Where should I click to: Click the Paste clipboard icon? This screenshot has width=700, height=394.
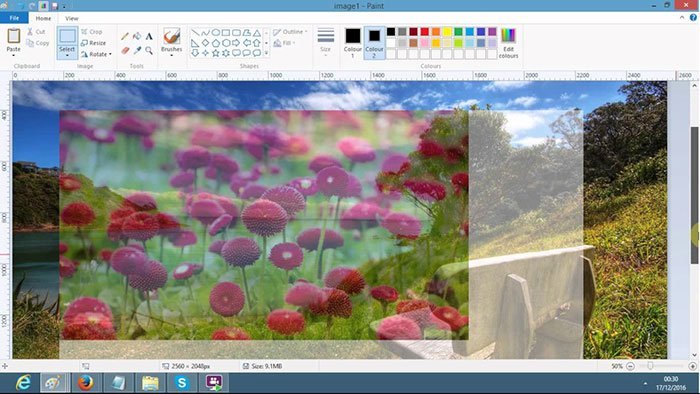(x=13, y=36)
